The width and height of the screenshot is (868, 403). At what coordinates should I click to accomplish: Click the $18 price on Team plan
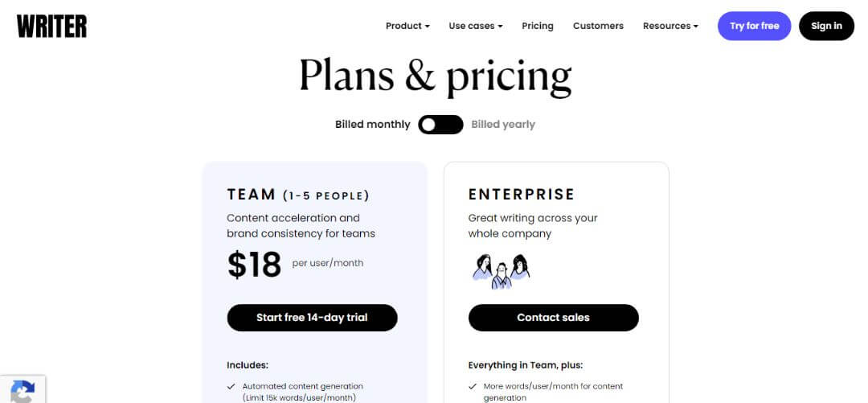point(254,265)
